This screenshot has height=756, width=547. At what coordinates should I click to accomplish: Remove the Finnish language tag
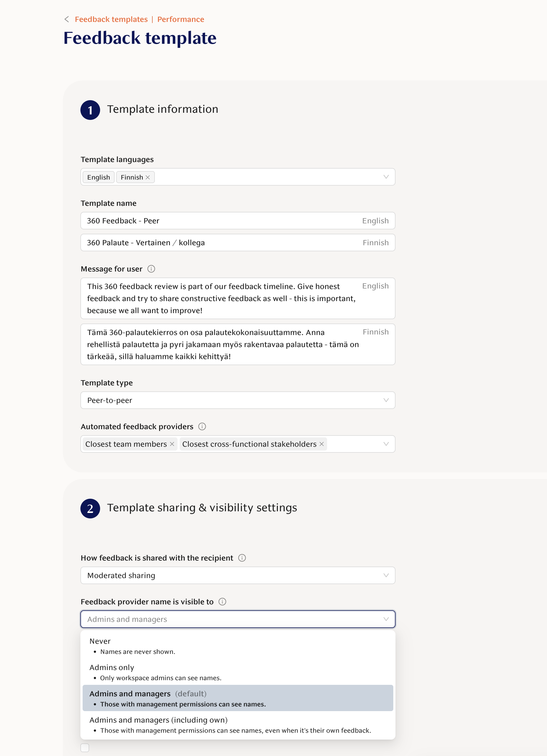point(149,177)
